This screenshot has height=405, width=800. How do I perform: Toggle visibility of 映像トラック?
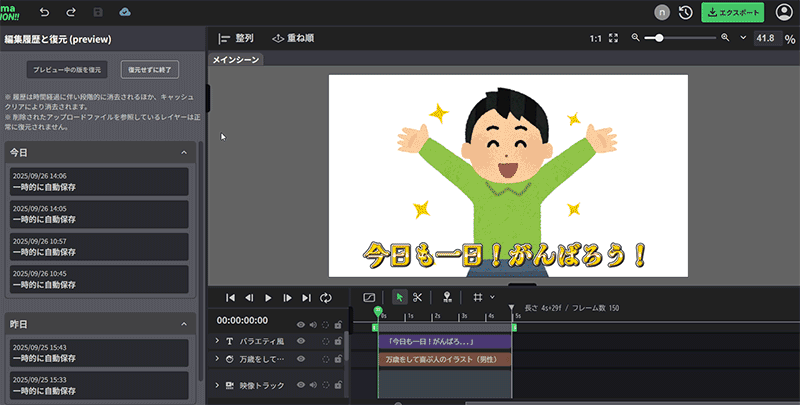click(301, 385)
